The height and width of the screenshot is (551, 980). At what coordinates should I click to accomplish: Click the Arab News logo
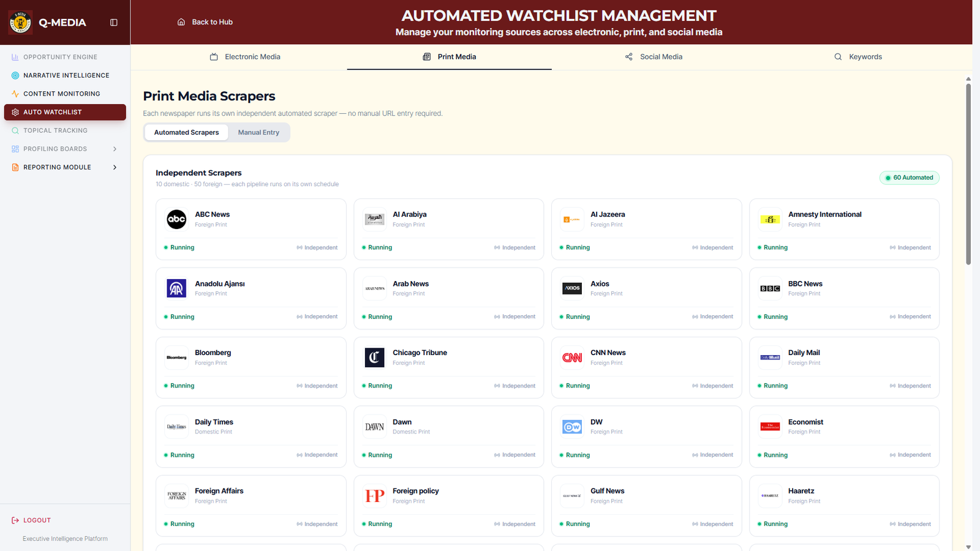click(x=374, y=288)
